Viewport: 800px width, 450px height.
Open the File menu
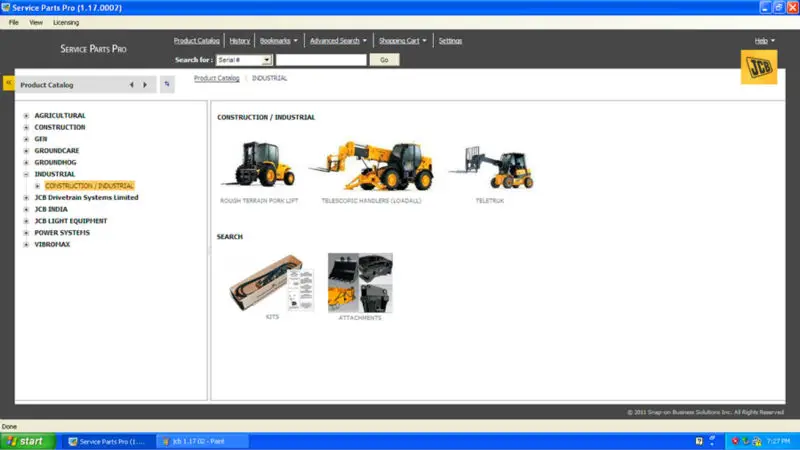click(14, 22)
